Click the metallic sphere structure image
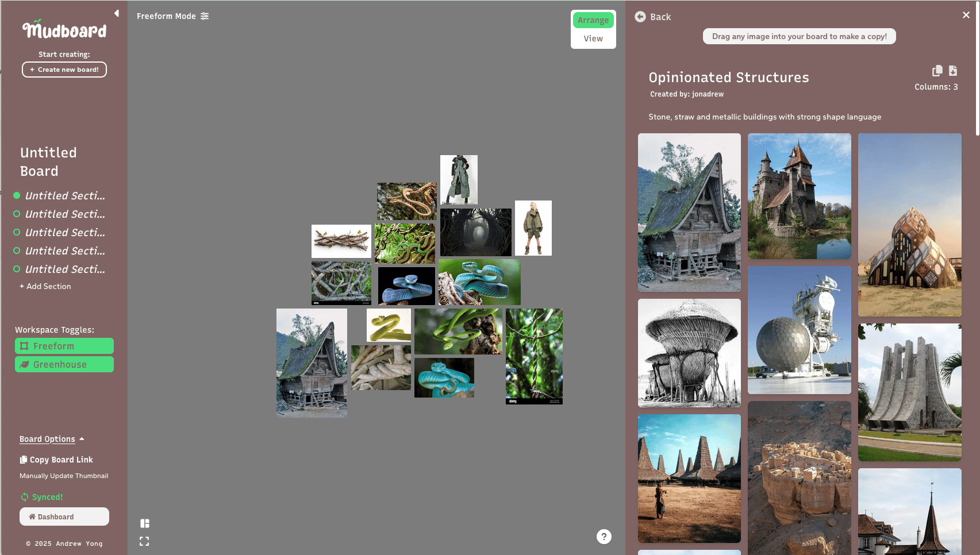Image resolution: width=980 pixels, height=555 pixels. (x=800, y=330)
